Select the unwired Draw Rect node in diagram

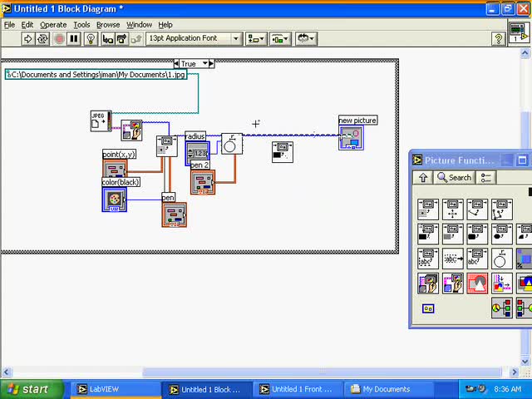(x=283, y=152)
